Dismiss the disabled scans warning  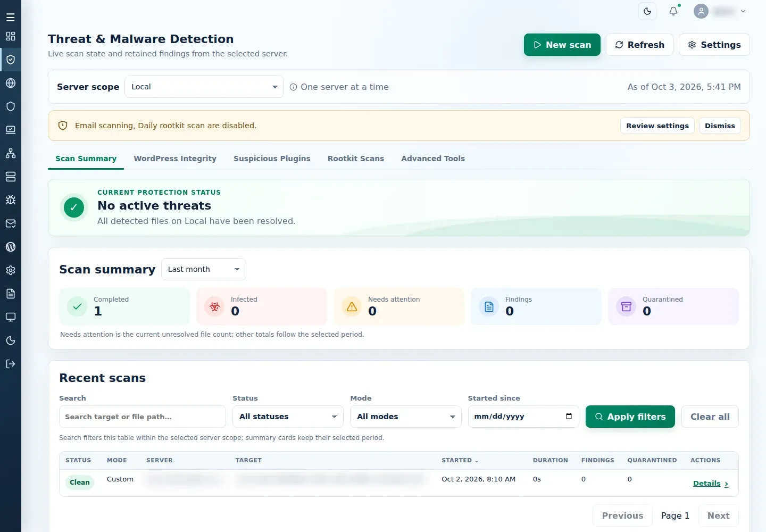tap(720, 126)
